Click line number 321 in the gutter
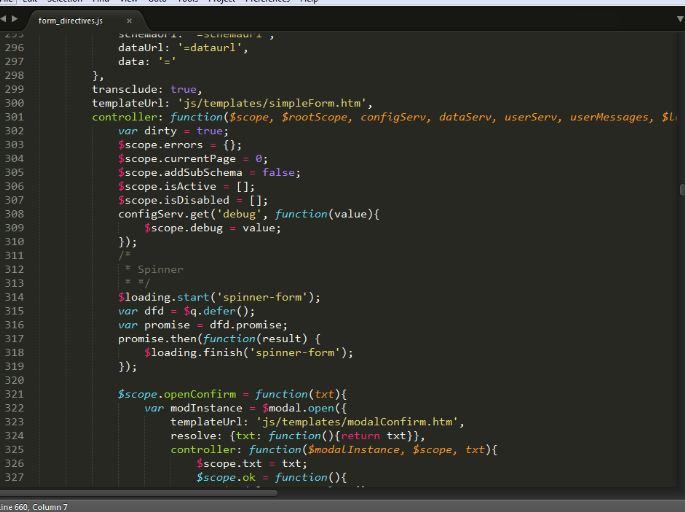Screen dimensions: 685x512 [13, 394]
